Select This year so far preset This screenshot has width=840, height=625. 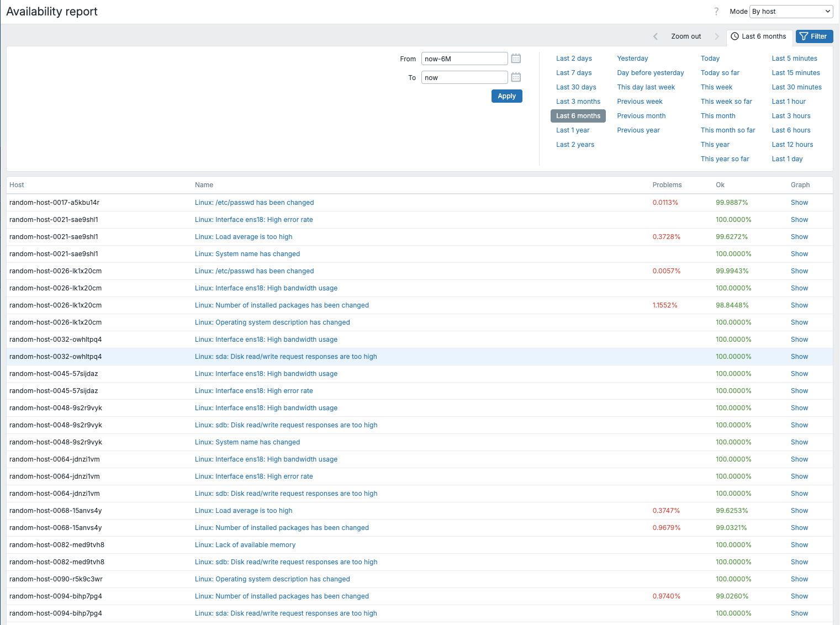[725, 159]
